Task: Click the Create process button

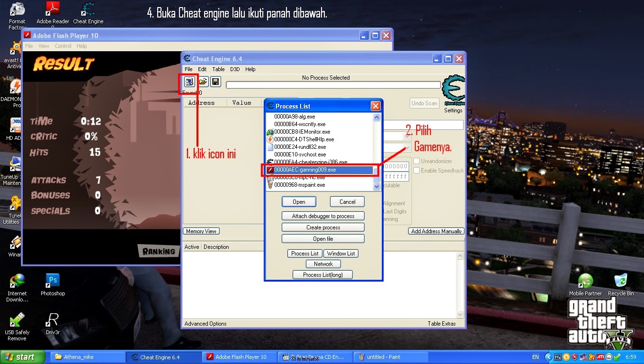Action: click(x=323, y=227)
